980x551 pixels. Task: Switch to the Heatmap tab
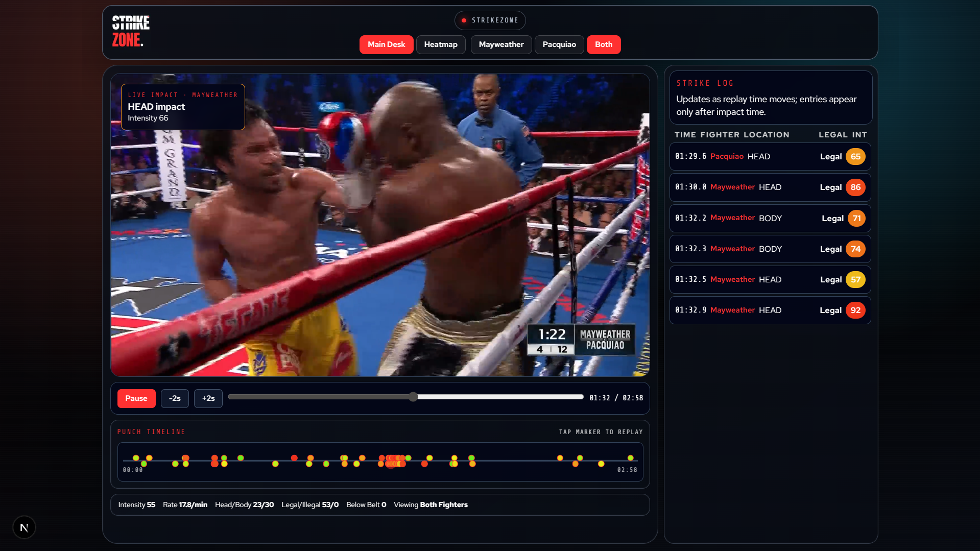click(441, 44)
